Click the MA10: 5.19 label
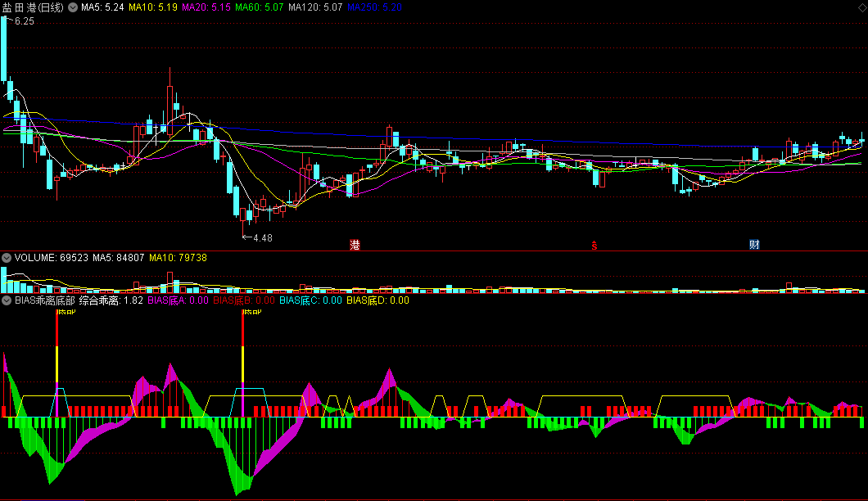868x501 pixels. tap(153, 7)
